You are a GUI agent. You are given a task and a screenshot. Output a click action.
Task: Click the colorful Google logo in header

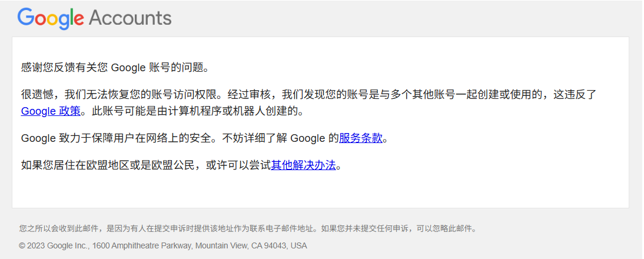[x=51, y=18]
